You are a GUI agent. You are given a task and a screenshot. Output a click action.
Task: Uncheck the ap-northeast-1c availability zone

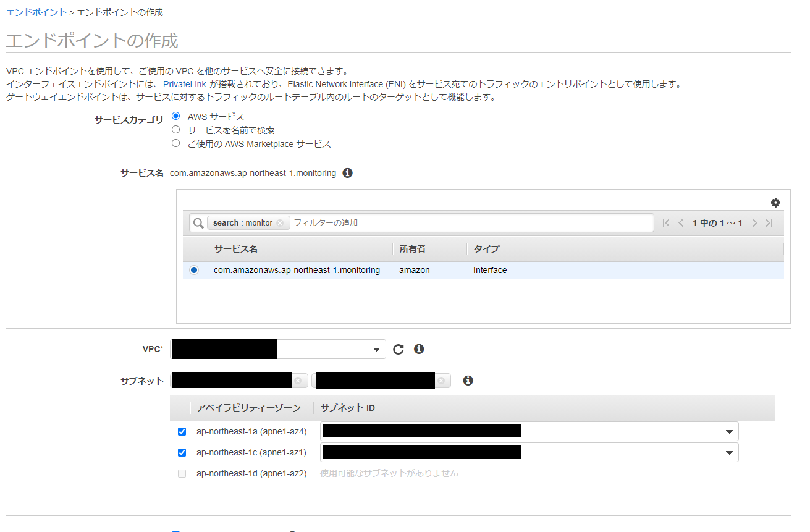pyautogui.click(x=182, y=452)
